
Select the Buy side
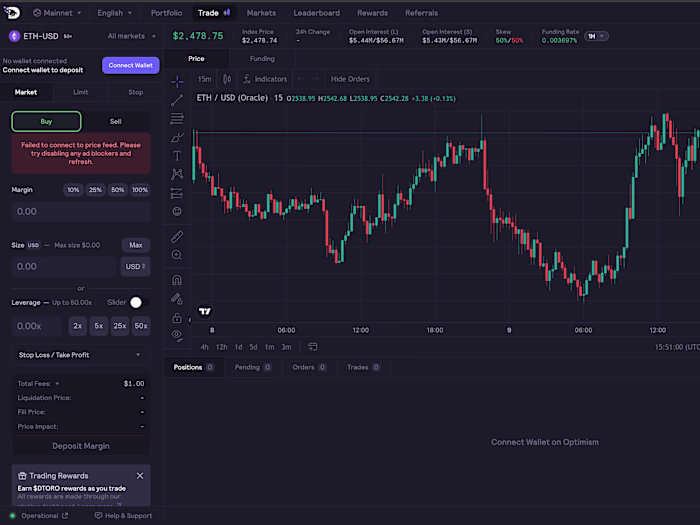(46, 121)
